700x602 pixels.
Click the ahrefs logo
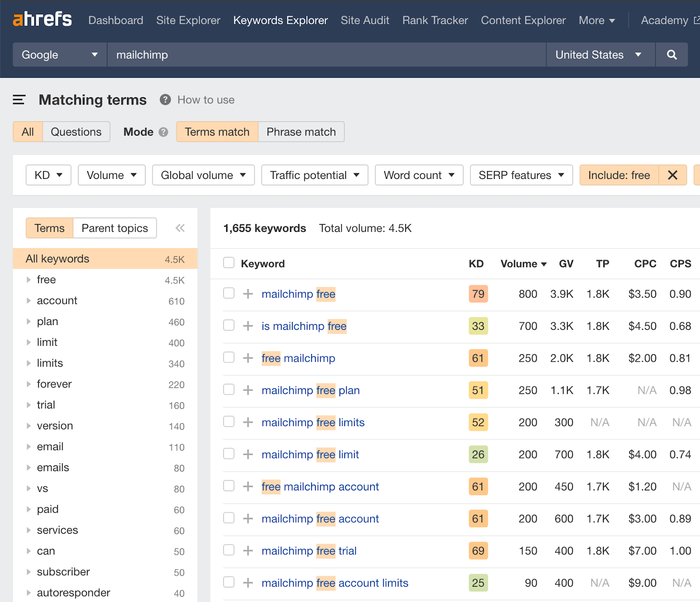click(42, 20)
